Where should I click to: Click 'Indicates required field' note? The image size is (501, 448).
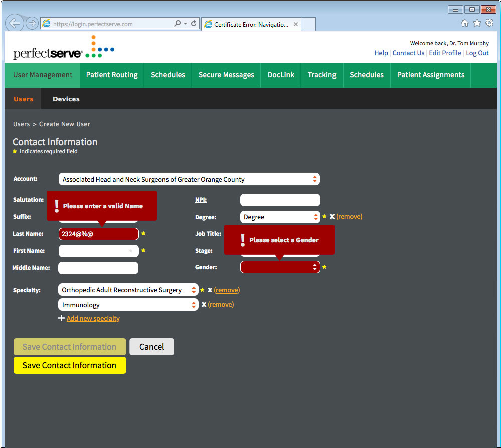49,151
